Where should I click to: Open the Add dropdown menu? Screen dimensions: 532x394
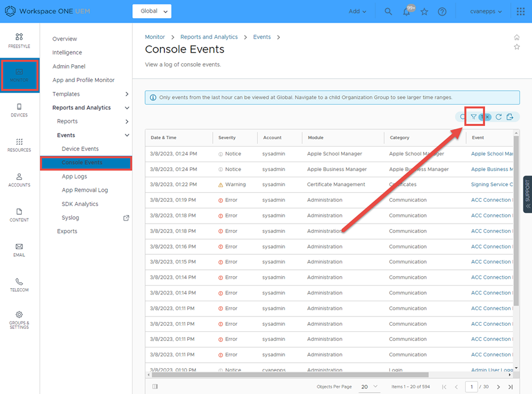pos(357,11)
